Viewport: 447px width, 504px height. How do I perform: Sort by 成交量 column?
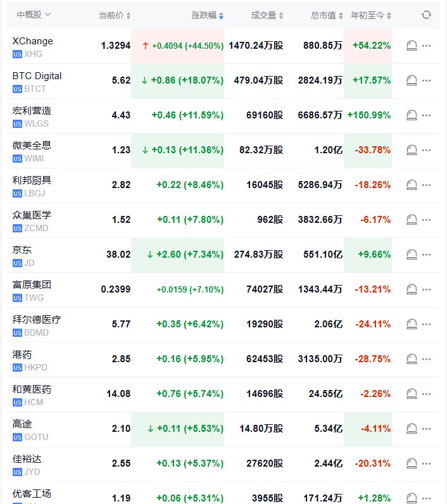pyautogui.click(x=267, y=15)
